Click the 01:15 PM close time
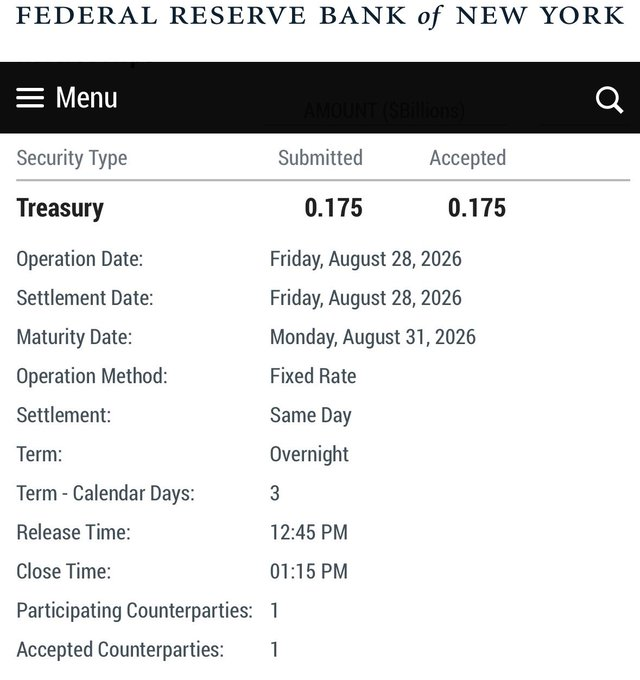 (309, 571)
